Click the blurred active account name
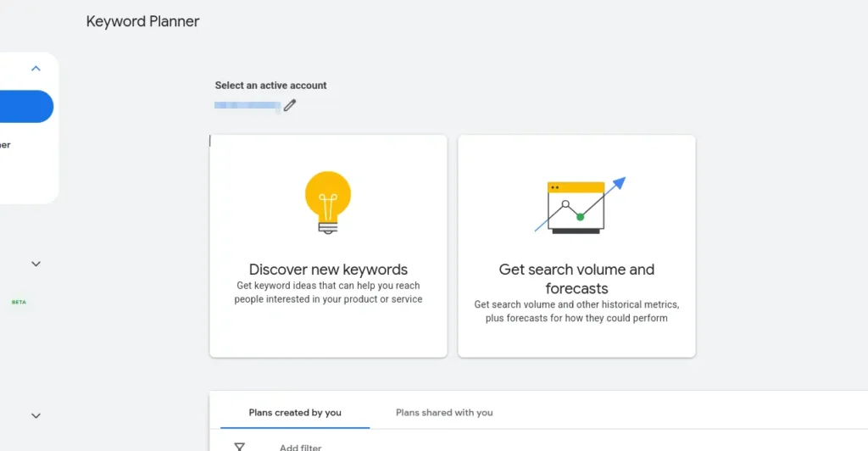The height and width of the screenshot is (451, 868). click(x=248, y=105)
